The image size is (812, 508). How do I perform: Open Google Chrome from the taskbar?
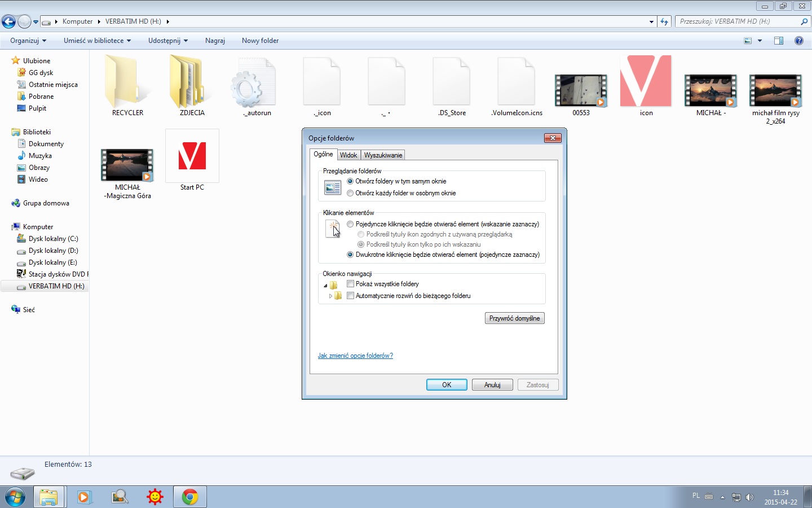(189, 497)
